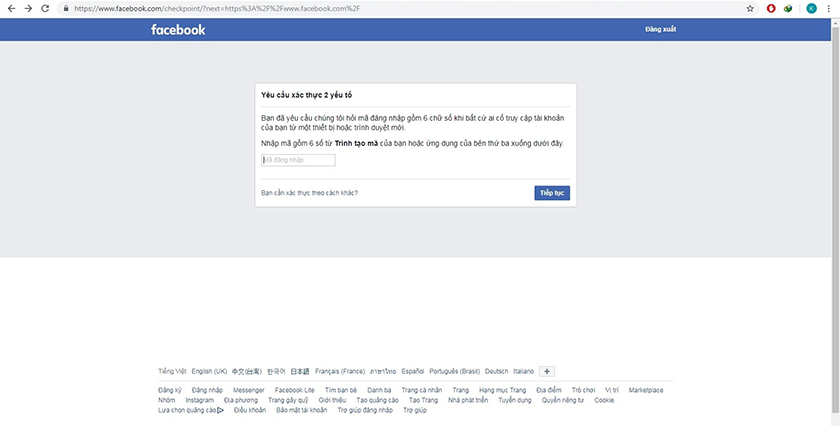The image size is (840, 426).
Task: Open Chrome profile avatar K
Action: tap(812, 9)
